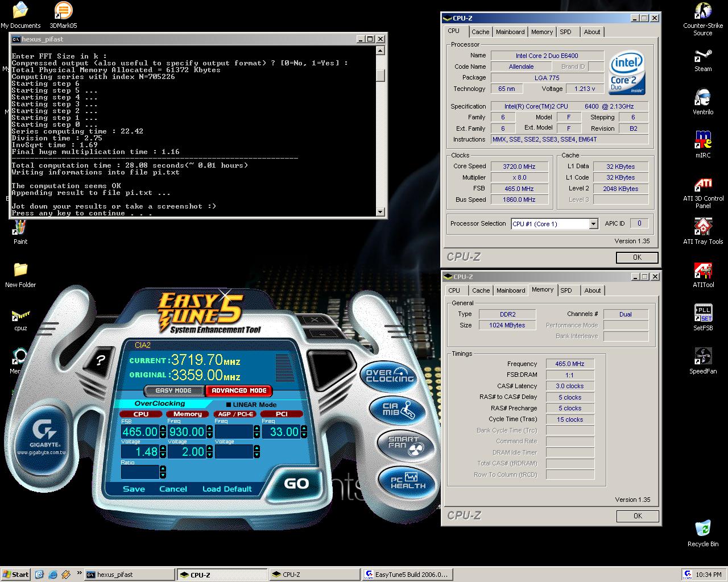This screenshot has height=582, width=728.
Task: Open the Smart Fan section in EasyTune5
Action: (x=405, y=445)
